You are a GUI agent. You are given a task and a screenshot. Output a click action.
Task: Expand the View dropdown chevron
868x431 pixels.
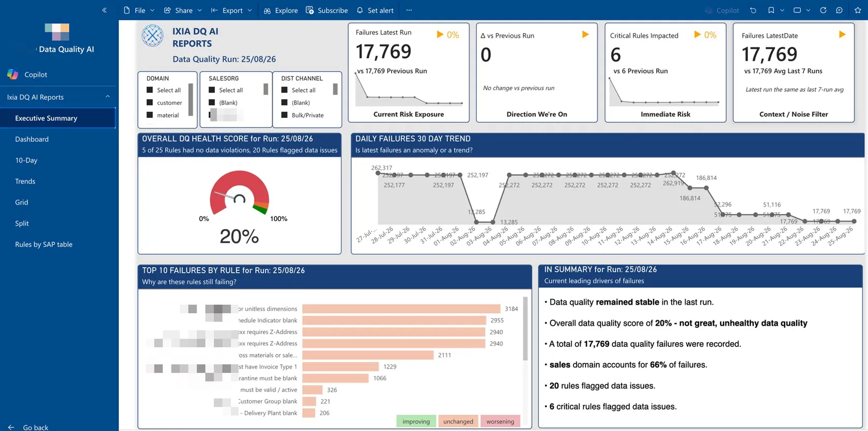808,10
